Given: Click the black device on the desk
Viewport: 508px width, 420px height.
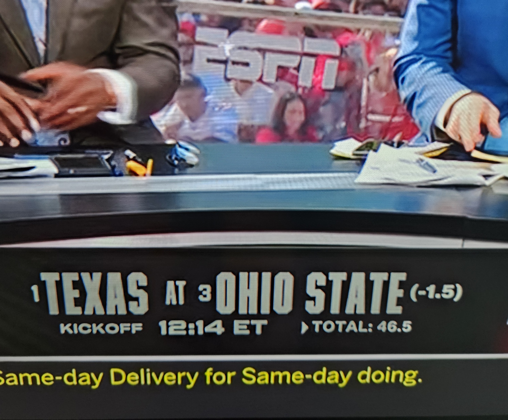Looking at the screenshot, I should pyautogui.click(x=75, y=165).
